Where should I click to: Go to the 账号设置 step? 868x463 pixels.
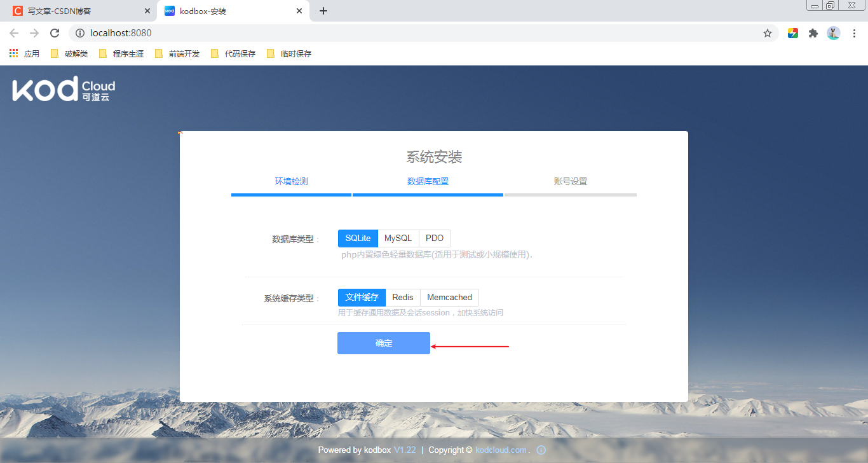pyautogui.click(x=571, y=181)
